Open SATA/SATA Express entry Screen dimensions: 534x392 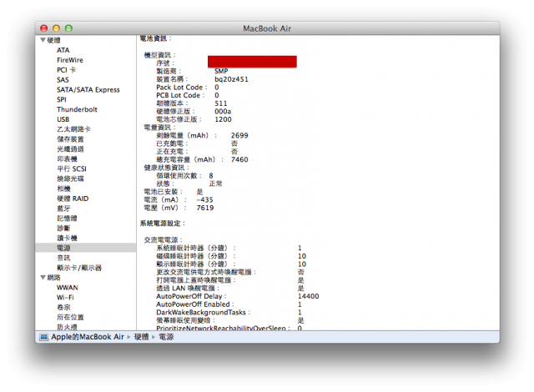pyautogui.click(x=88, y=90)
